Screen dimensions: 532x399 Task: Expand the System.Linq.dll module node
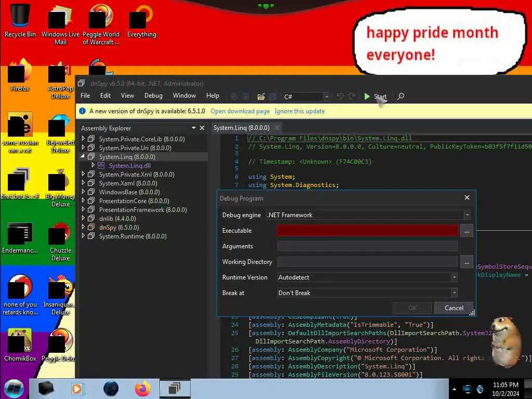(x=93, y=165)
